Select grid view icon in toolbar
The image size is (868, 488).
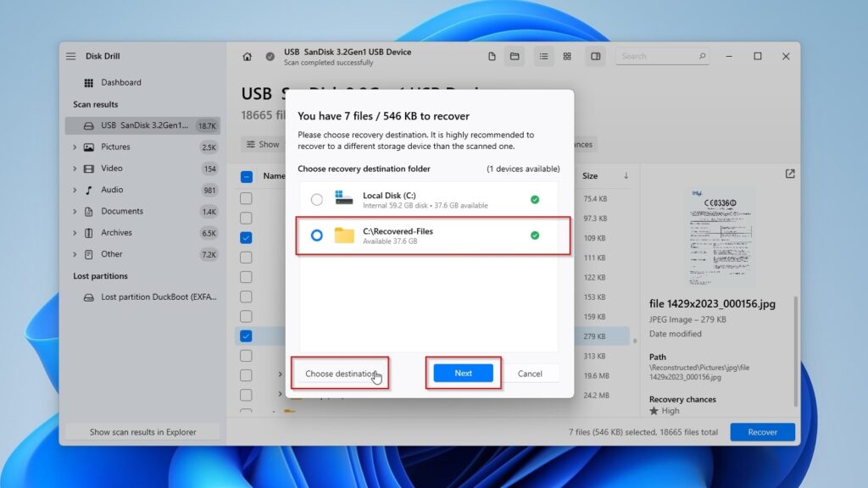click(x=567, y=57)
